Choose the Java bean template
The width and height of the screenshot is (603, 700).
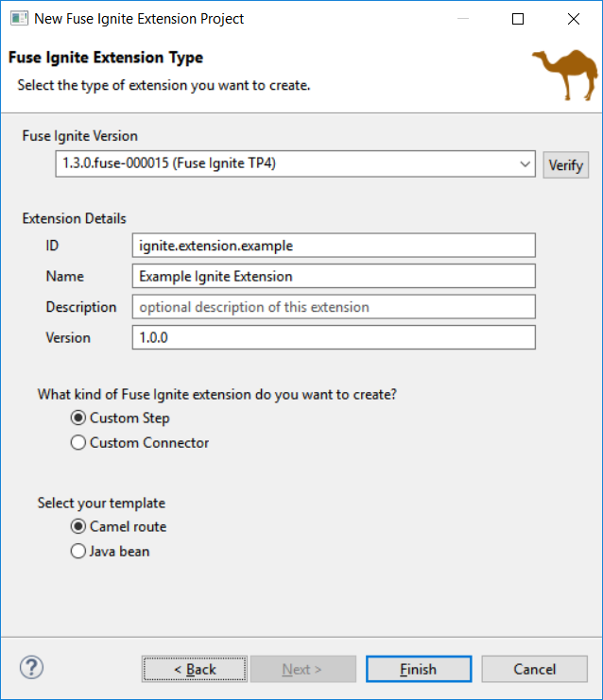78,551
